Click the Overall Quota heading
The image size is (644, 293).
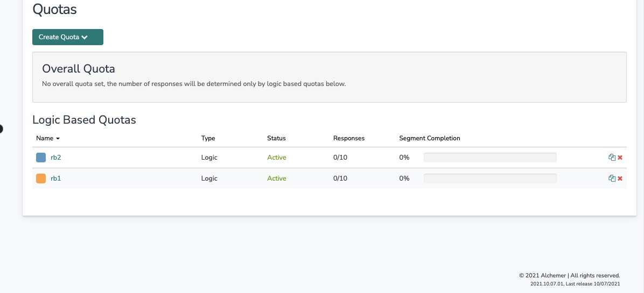click(79, 69)
